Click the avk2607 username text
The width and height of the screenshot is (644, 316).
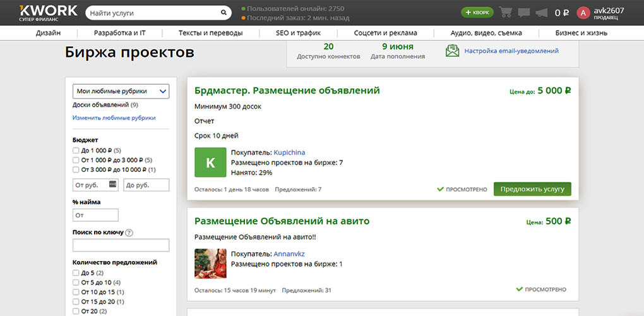[609, 10]
